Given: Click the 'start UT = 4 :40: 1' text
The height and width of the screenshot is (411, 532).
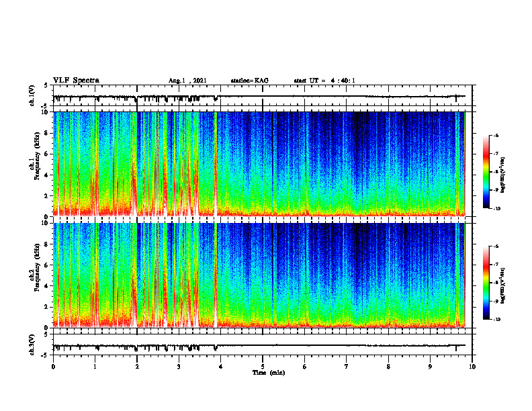Looking at the screenshot, I should 324,81.
